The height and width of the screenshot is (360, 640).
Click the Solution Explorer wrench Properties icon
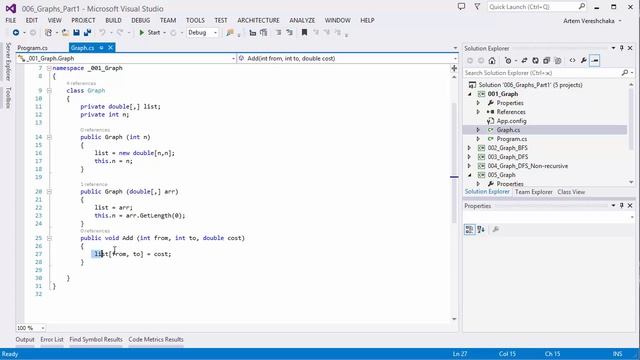584,60
